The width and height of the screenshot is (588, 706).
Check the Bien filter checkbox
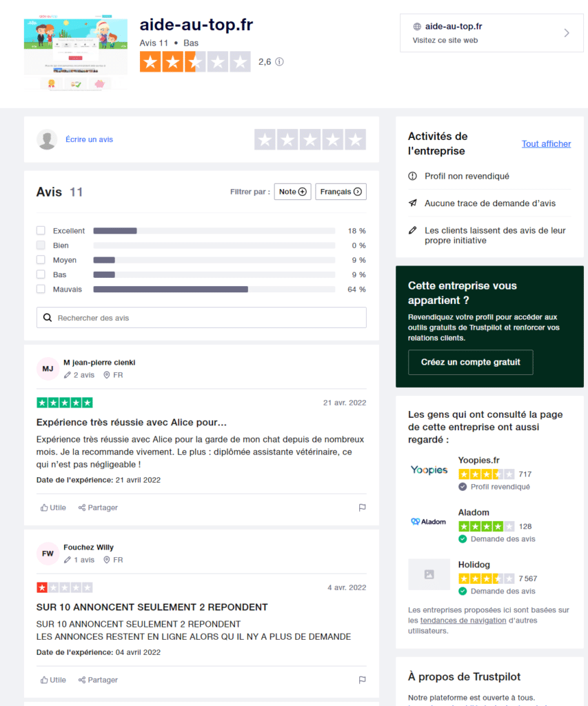(x=41, y=245)
